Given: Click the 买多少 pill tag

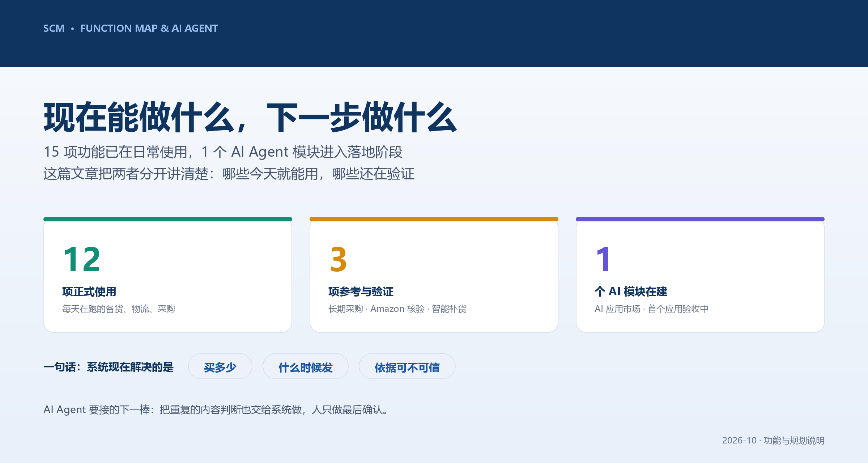Looking at the screenshot, I should tap(220, 366).
